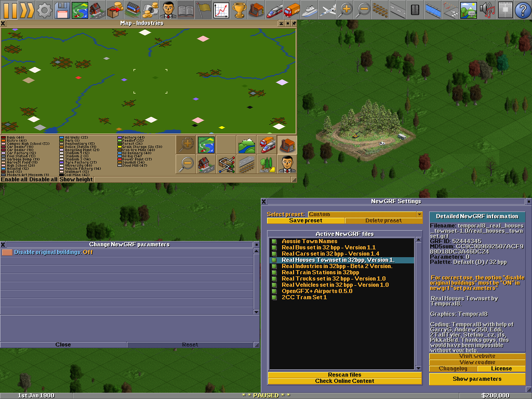
Task: Click Save preset button
Action: tap(305, 220)
